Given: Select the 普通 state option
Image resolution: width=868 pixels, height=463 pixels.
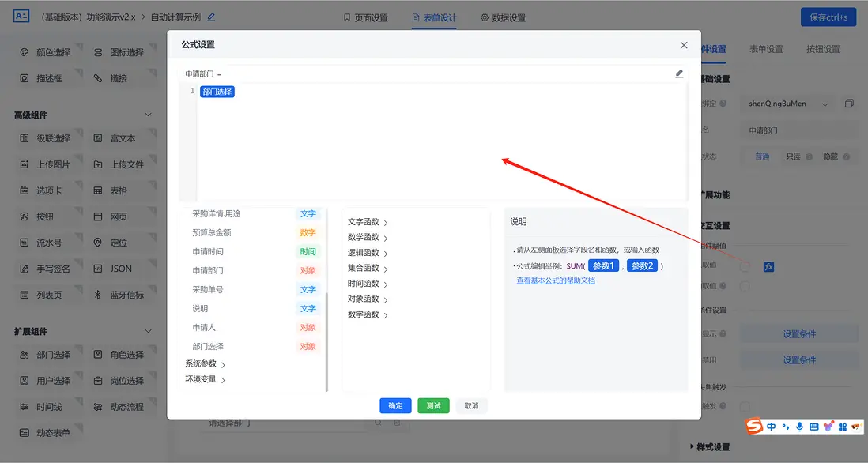Looking at the screenshot, I should [762, 156].
